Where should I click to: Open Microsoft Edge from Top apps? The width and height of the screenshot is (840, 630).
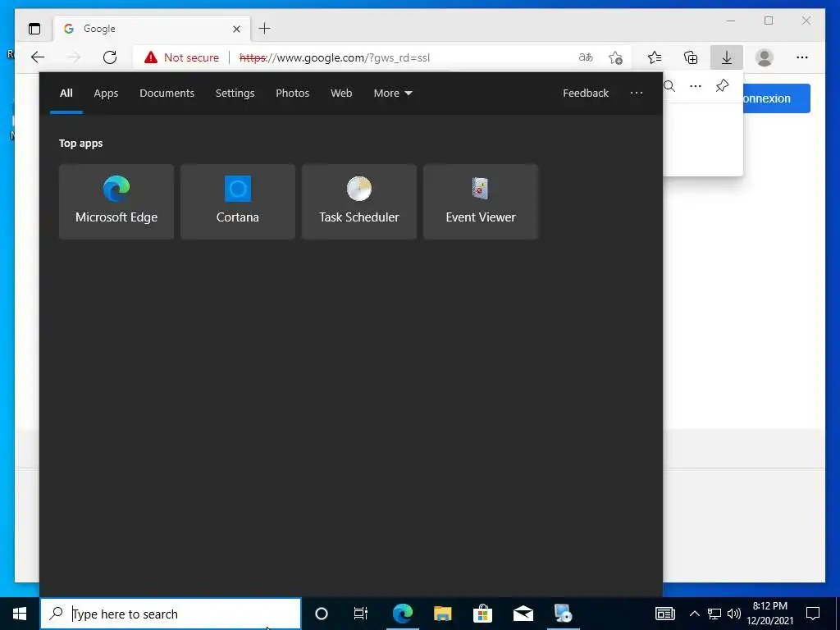116,202
